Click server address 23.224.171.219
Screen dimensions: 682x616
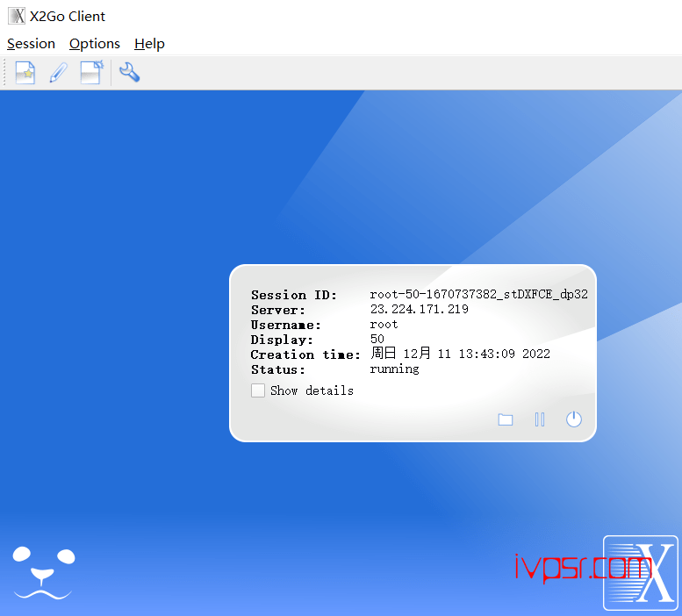[x=420, y=309]
